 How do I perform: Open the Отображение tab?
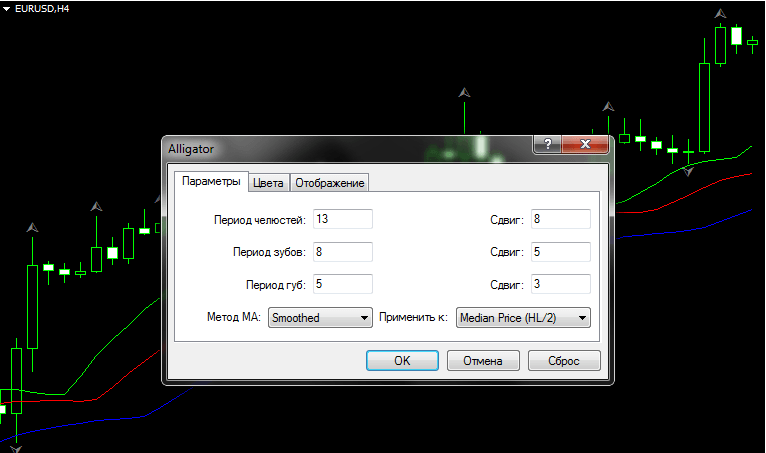[330, 182]
